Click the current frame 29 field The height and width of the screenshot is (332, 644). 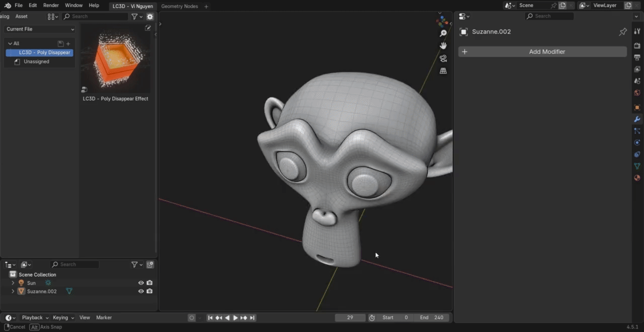point(350,318)
